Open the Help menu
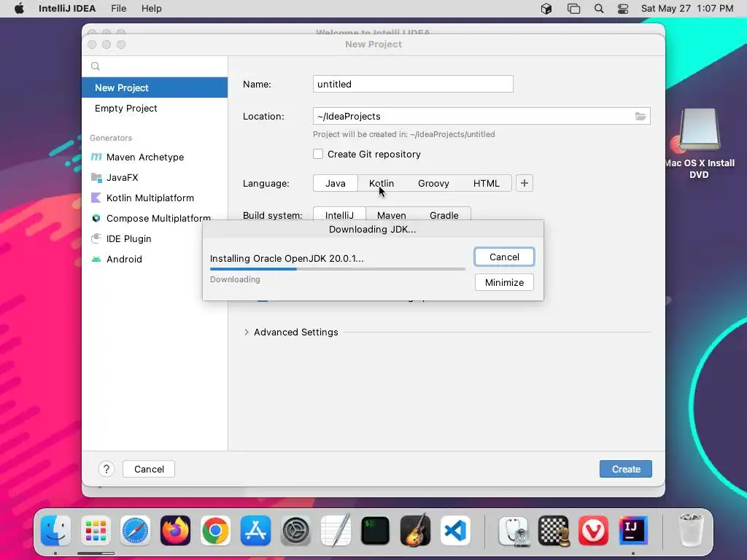 pos(152,9)
